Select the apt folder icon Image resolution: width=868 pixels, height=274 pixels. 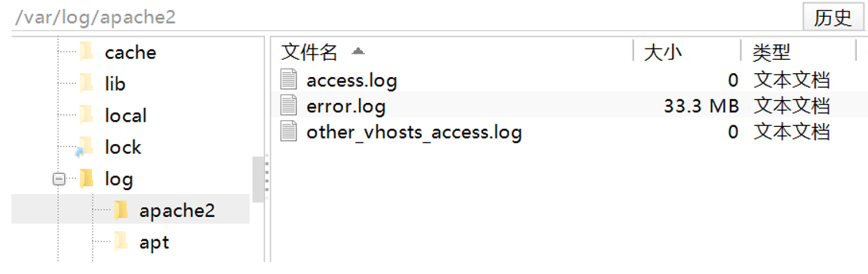point(121,242)
